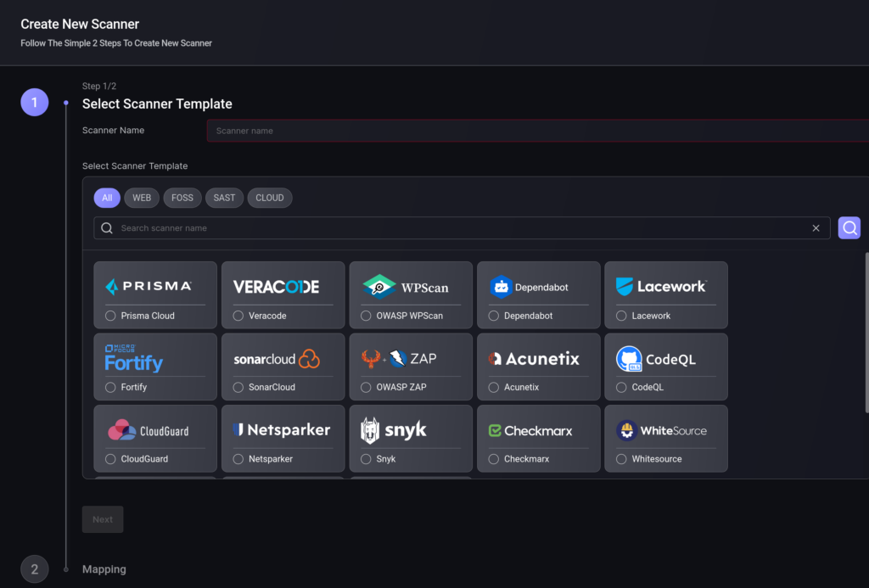The height and width of the screenshot is (588, 869).
Task: Click the Scanner Name field label
Action: [113, 130]
